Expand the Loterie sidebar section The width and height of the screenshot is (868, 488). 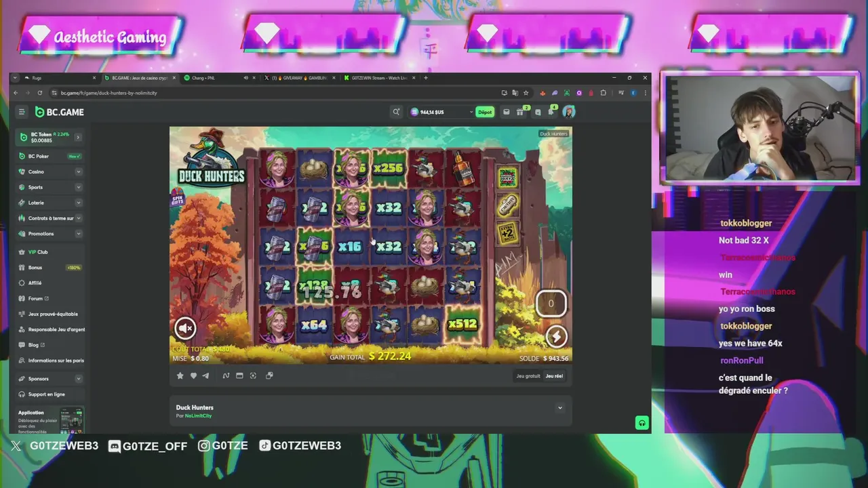pos(79,203)
